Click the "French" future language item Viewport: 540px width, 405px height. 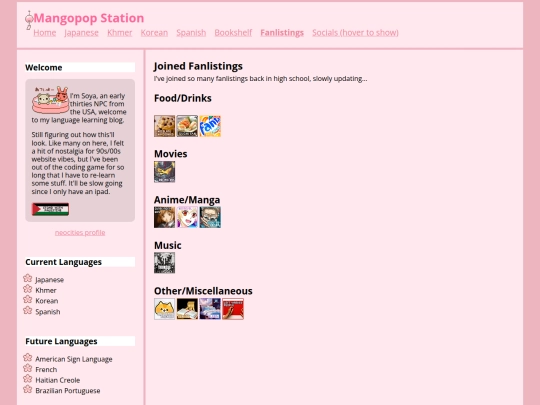[46, 370]
